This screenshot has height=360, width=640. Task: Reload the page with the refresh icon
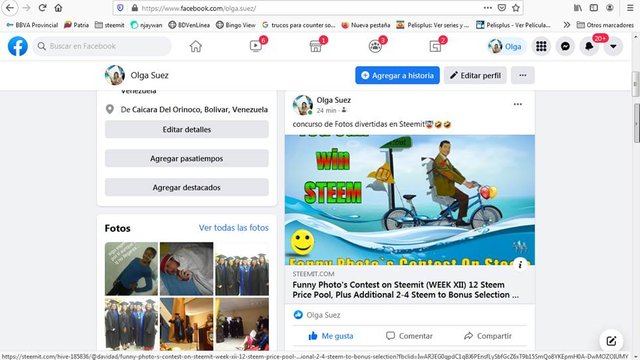42,8
